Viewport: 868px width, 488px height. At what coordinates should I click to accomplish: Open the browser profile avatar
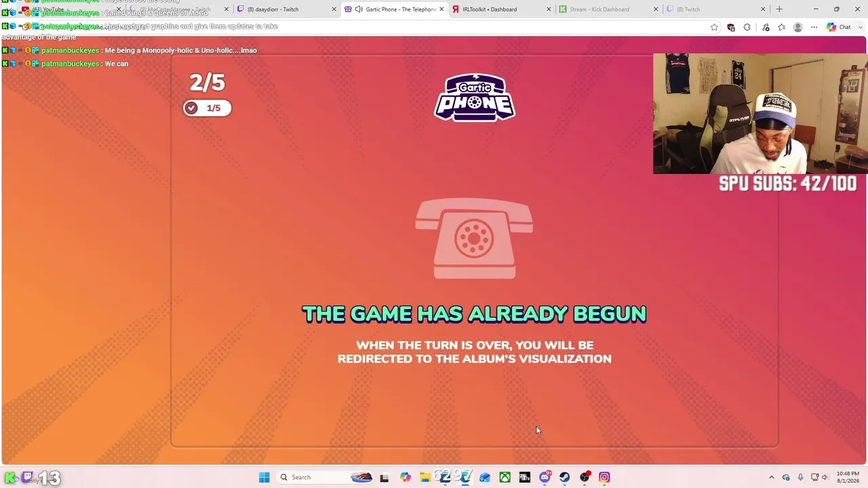(797, 27)
